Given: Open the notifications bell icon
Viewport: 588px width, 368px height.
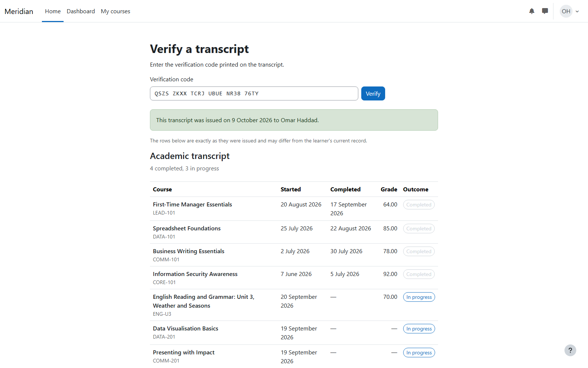Looking at the screenshot, I should click(x=532, y=11).
